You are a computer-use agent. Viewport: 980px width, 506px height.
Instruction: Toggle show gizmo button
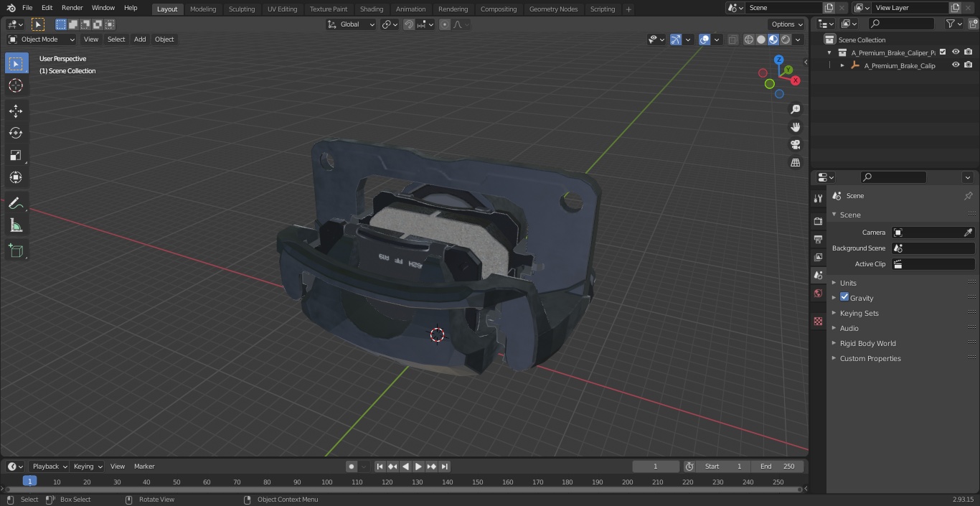tap(676, 39)
